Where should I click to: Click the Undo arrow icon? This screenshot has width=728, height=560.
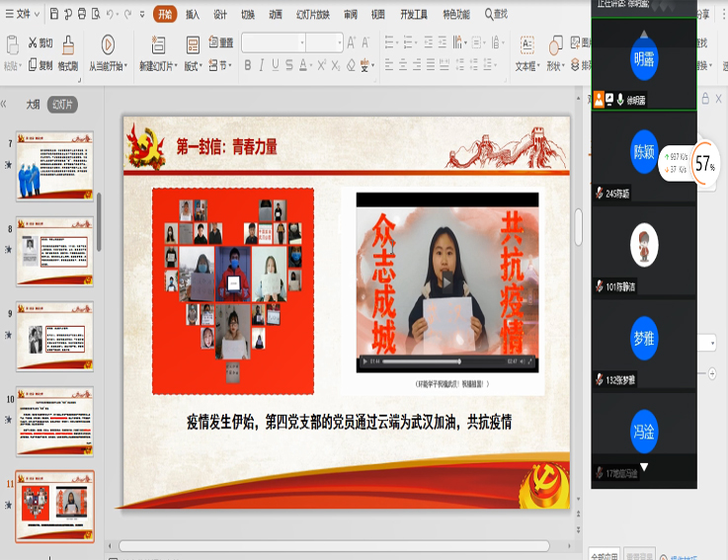pyautogui.click(x=111, y=15)
